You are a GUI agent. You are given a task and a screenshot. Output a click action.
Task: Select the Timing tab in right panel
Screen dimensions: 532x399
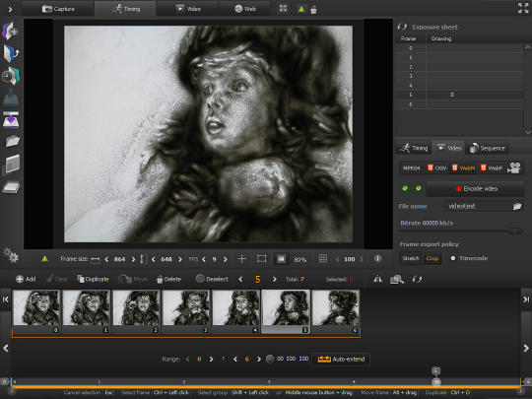[x=414, y=148]
